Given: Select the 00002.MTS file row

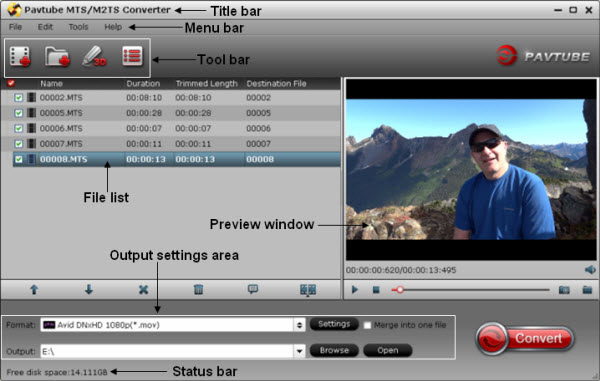Looking at the screenshot, I should tap(171, 98).
